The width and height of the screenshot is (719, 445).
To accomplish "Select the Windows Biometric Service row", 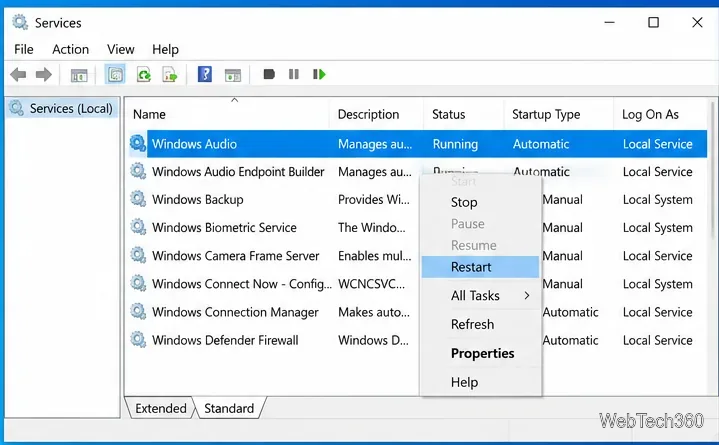I will 224,228.
